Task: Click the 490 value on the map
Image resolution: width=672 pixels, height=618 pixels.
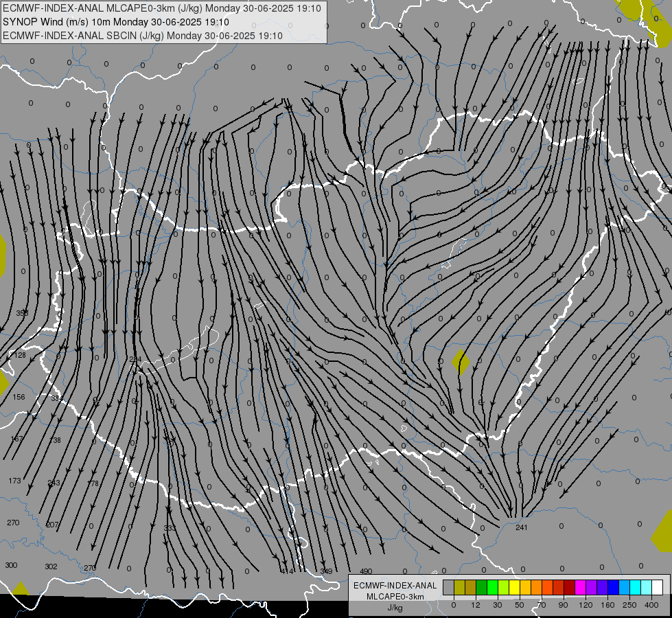Action: pyautogui.click(x=366, y=571)
